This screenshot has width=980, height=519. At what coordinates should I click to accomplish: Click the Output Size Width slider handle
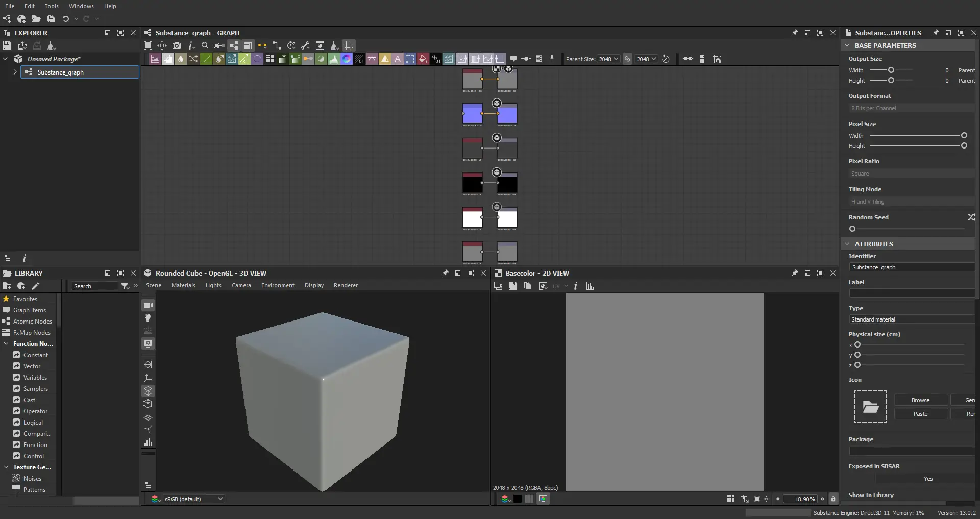coord(891,70)
